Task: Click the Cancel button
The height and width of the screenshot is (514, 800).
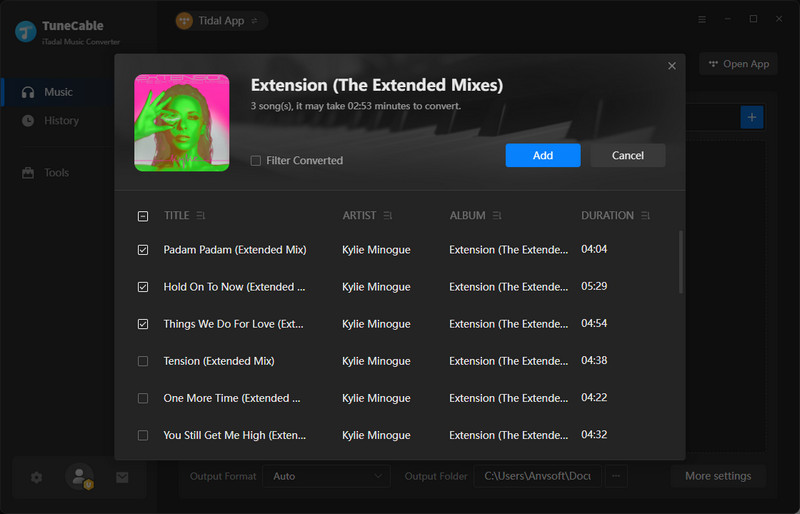Action: [x=628, y=155]
